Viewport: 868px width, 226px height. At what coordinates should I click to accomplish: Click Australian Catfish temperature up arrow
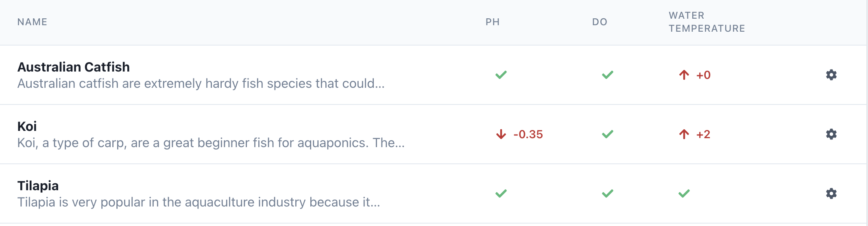(x=684, y=75)
